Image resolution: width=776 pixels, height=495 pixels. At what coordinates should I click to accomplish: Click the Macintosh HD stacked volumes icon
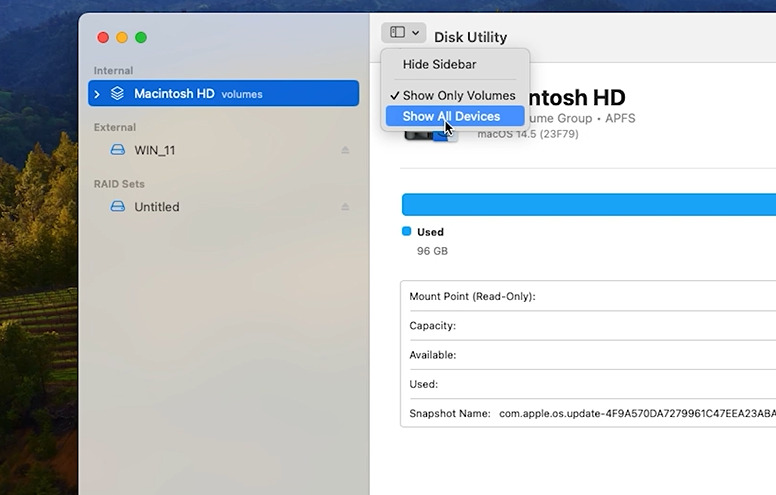(117, 93)
